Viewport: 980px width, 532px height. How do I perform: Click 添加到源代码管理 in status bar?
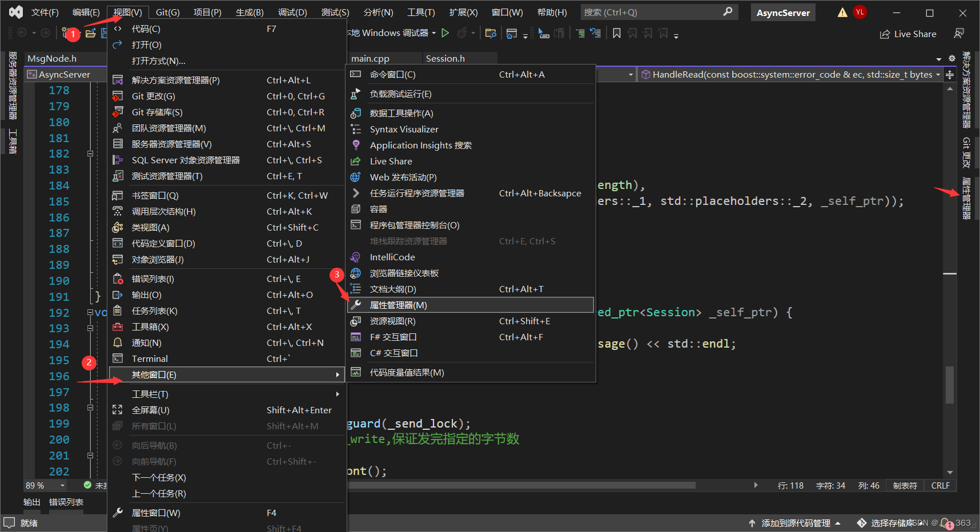[796, 523]
